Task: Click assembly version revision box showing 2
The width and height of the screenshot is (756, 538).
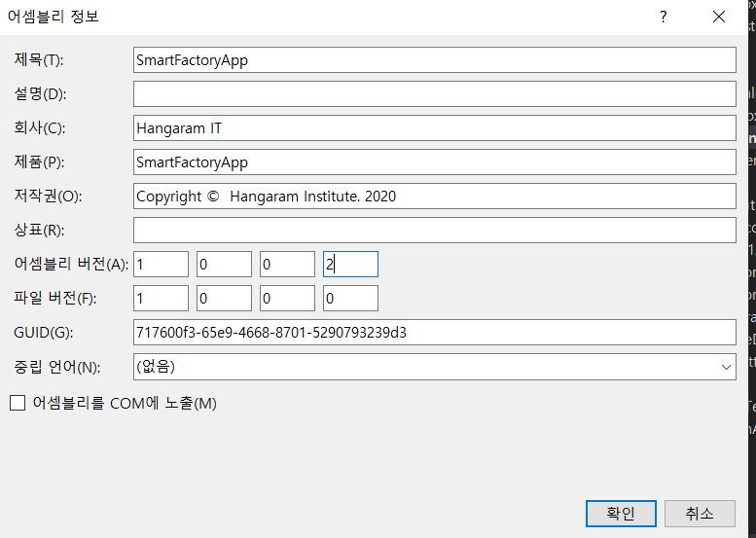Action: tap(350, 265)
